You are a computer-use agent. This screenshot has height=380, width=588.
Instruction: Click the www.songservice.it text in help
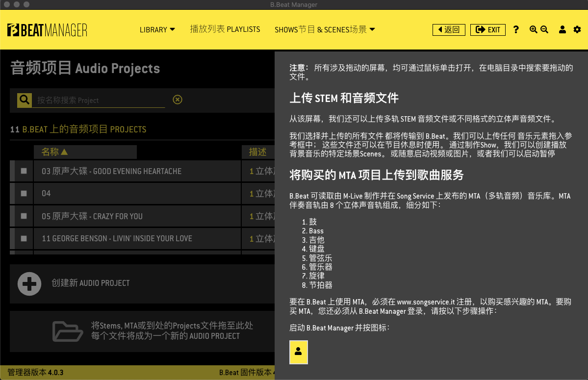[426, 302]
